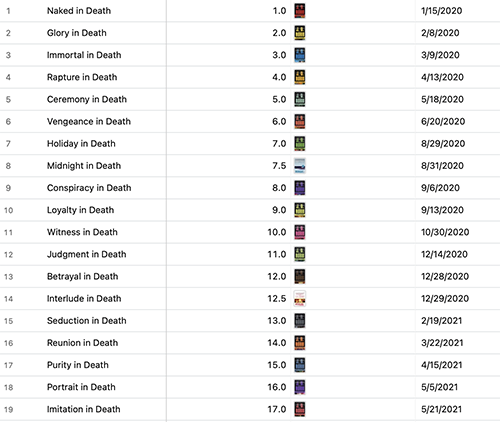Click the Vengeance in Death title
The height and width of the screenshot is (422, 500).
coord(89,121)
